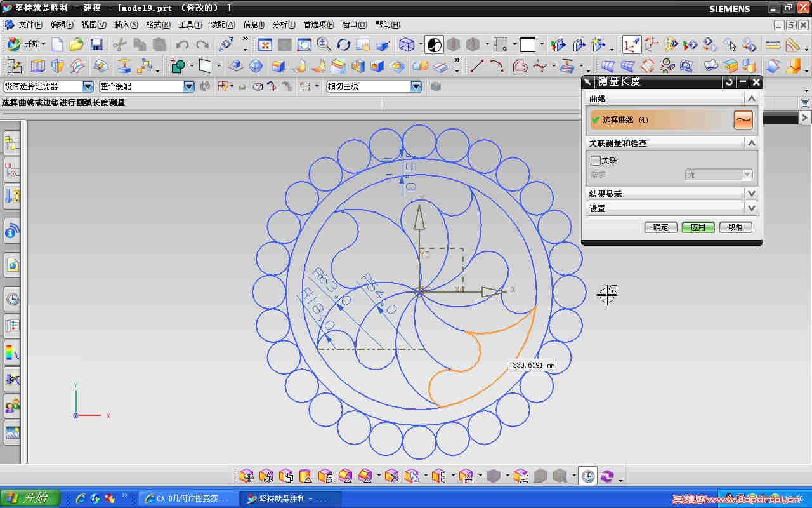812x508 pixels.
Task: Open the 整个装配 scope dropdown
Action: [188, 86]
